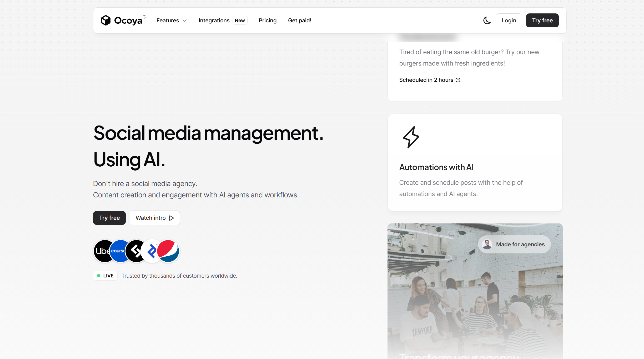Click the Try free button in header
Image resolution: width=644 pixels, height=359 pixels.
542,20
